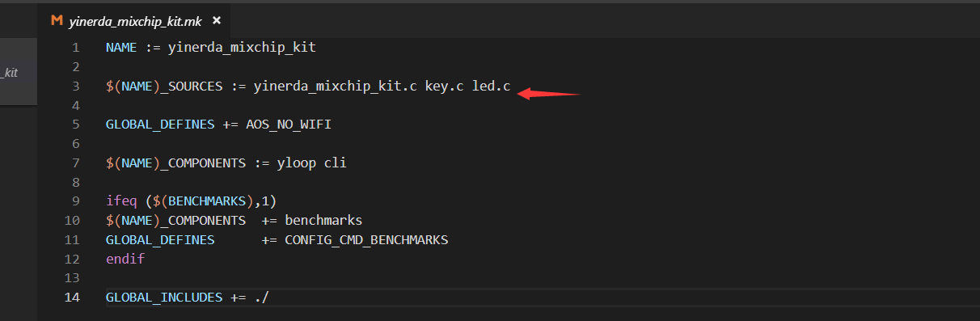Viewport: 980px width, 321px height.
Task: Click line number 9 in the gutter
Action: (x=75, y=201)
